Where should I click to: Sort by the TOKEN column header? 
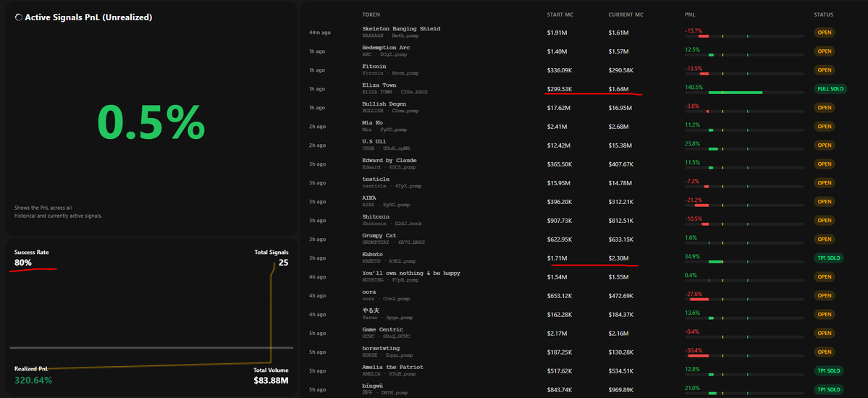pyautogui.click(x=371, y=15)
